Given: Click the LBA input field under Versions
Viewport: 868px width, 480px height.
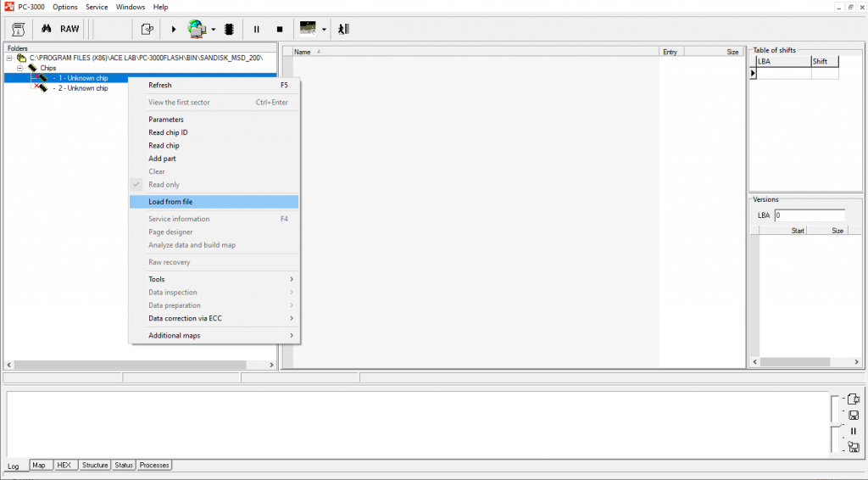Looking at the screenshot, I should click(809, 215).
